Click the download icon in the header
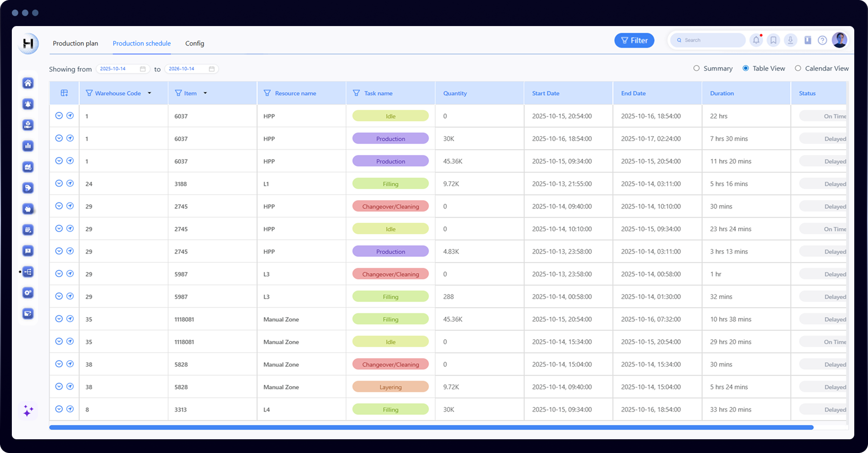Viewport: 868px width, 453px height. coord(790,40)
